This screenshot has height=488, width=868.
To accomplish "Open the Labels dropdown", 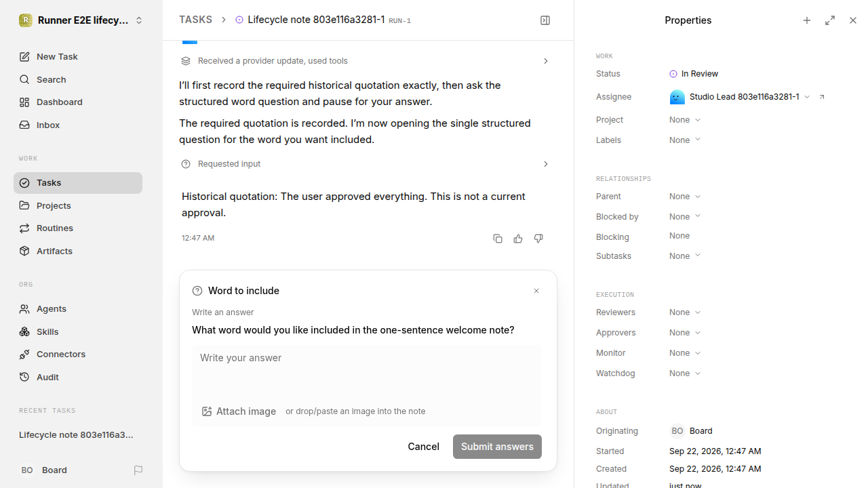I will tap(685, 140).
